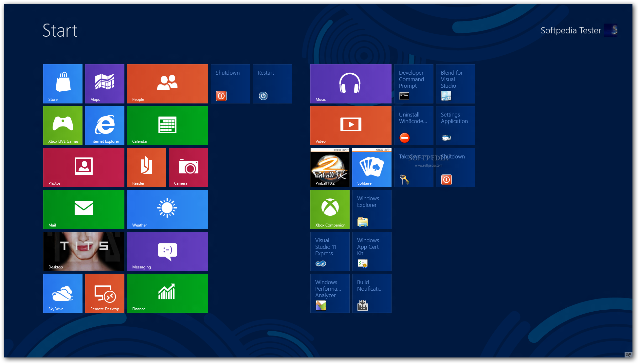Viewport: 639px width, 364px height.
Task: Launch Internet Explorer tile
Action: 105,126
